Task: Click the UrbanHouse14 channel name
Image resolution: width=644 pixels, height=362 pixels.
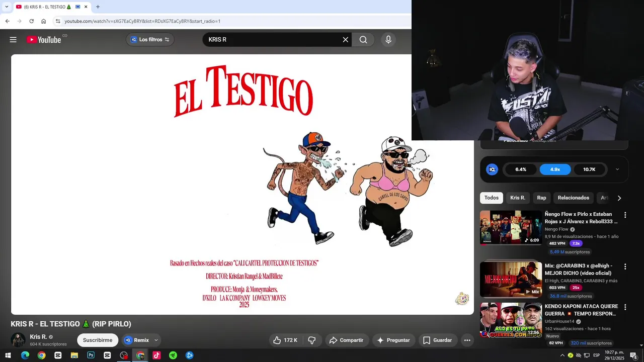Action: pos(559,321)
